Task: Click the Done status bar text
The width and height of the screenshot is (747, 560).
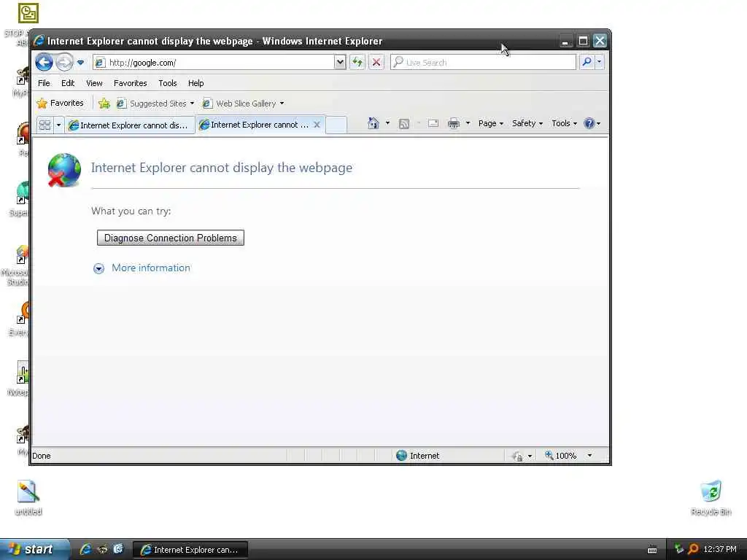Action: 42,456
